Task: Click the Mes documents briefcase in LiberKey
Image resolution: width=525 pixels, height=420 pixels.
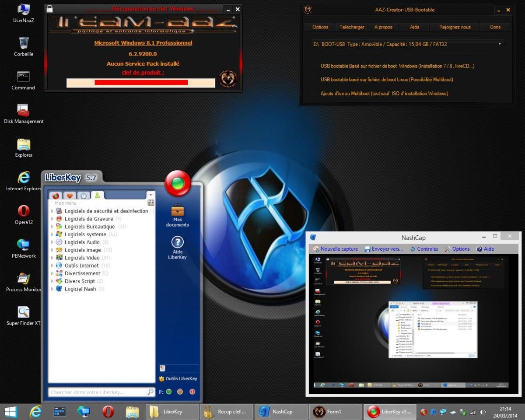Action: (x=177, y=215)
